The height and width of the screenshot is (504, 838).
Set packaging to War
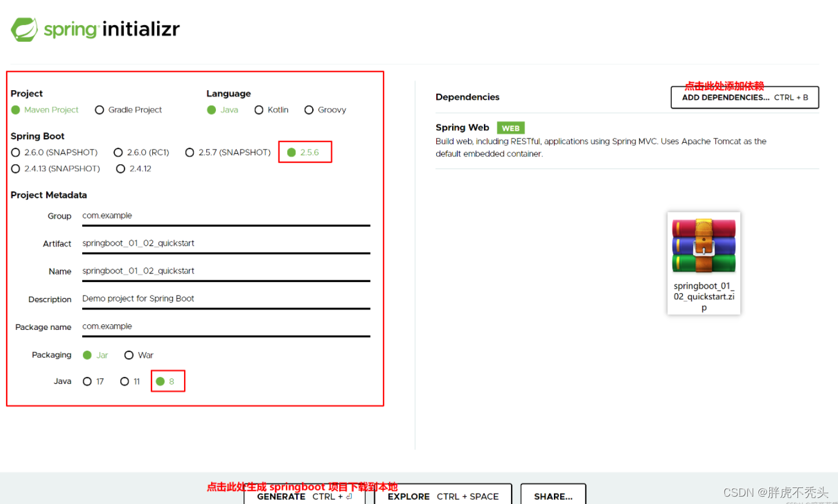click(x=139, y=355)
